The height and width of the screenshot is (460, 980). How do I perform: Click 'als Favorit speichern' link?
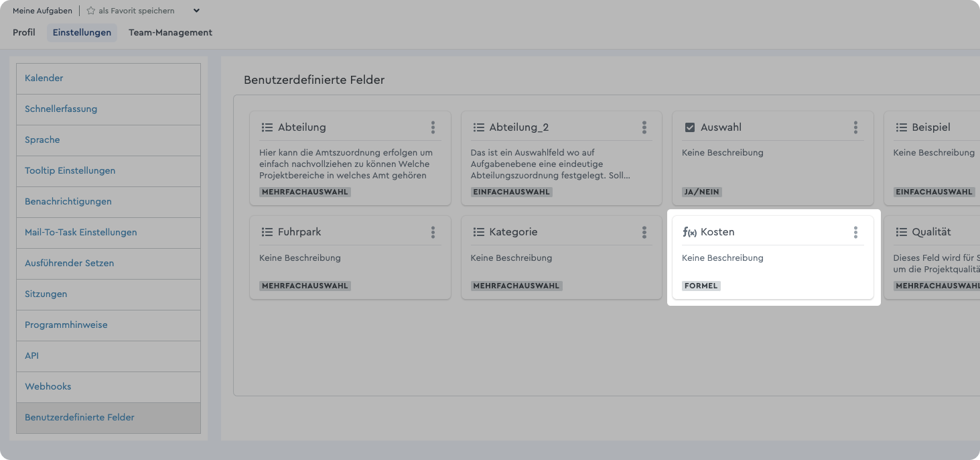pyautogui.click(x=137, y=11)
